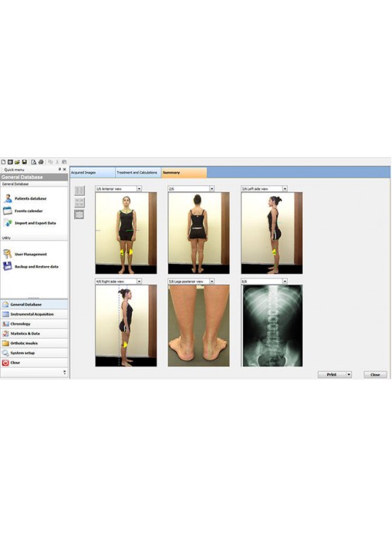Viewport: 392px width, 537px height.
Task: Expand the Left side view dropdown
Action: 285,189
